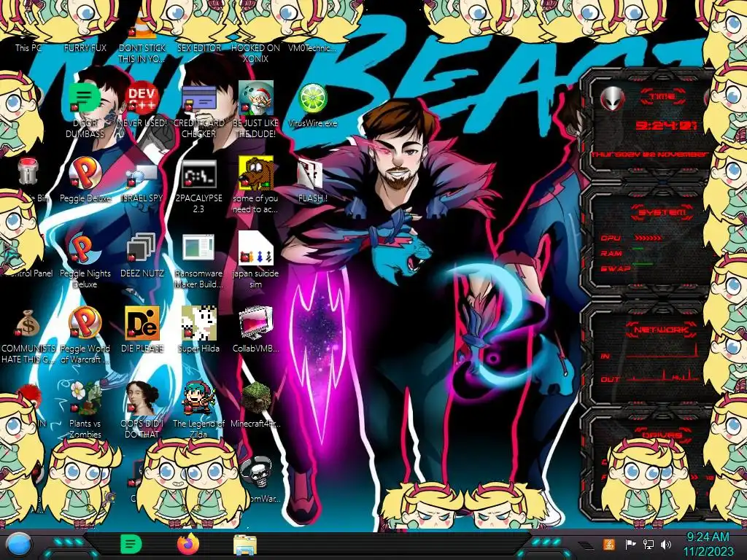
Task: Select the This PC label
Action: point(28,47)
